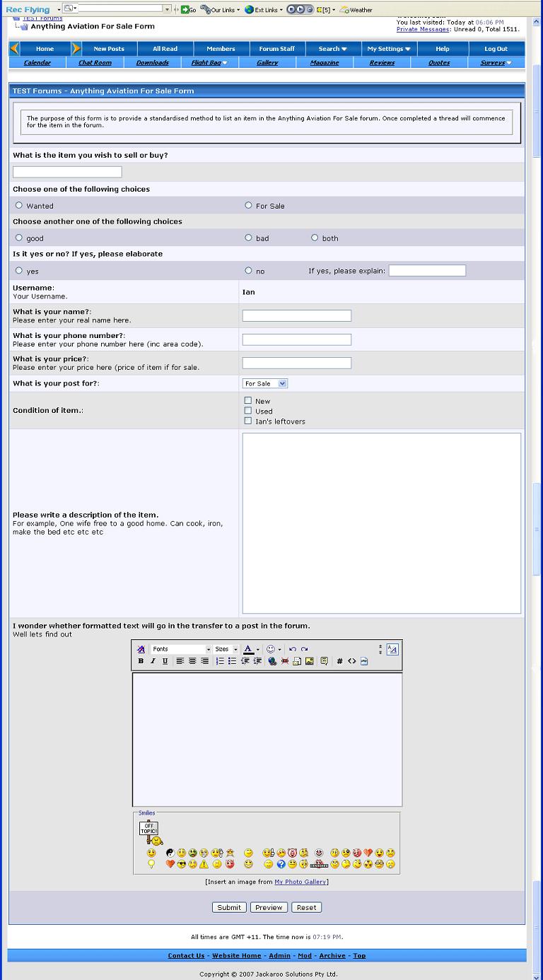Choose the 'good' radio option
This screenshot has height=980, width=543.
click(19, 238)
